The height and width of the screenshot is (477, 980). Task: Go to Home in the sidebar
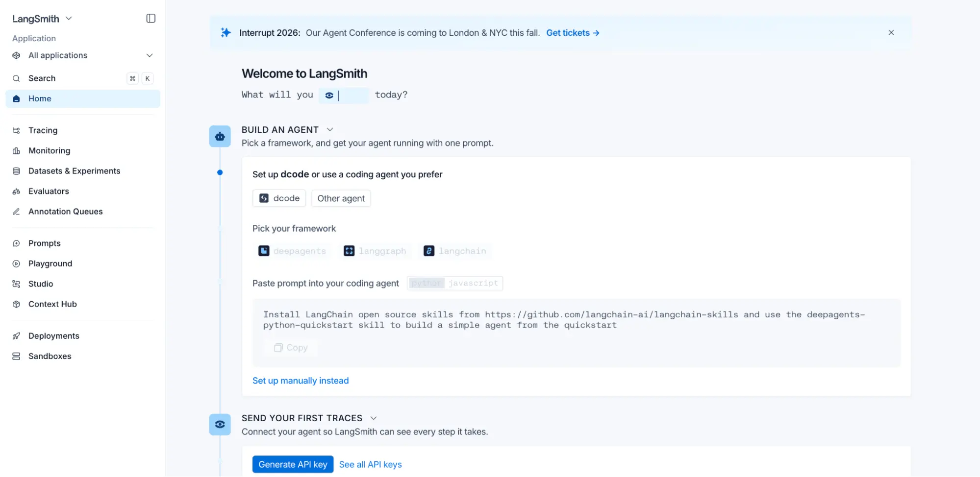[x=83, y=98]
